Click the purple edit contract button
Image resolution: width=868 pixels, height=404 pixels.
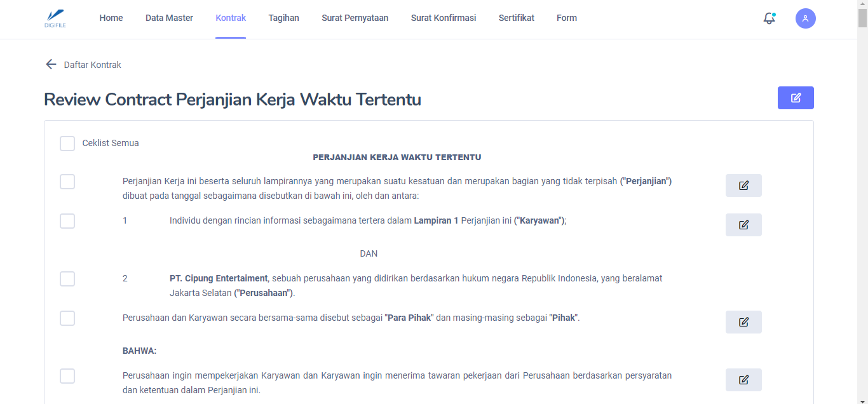pyautogui.click(x=795, y=98)
